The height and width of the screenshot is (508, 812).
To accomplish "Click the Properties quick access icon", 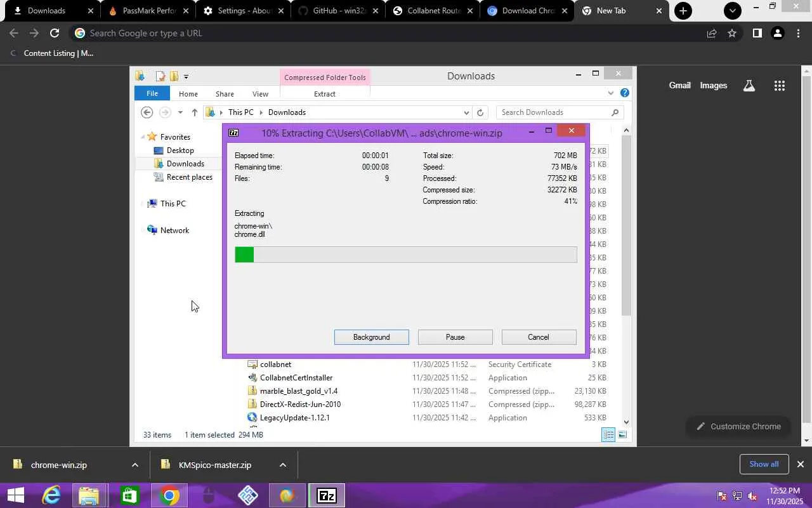I will click(x=160, y=76).
